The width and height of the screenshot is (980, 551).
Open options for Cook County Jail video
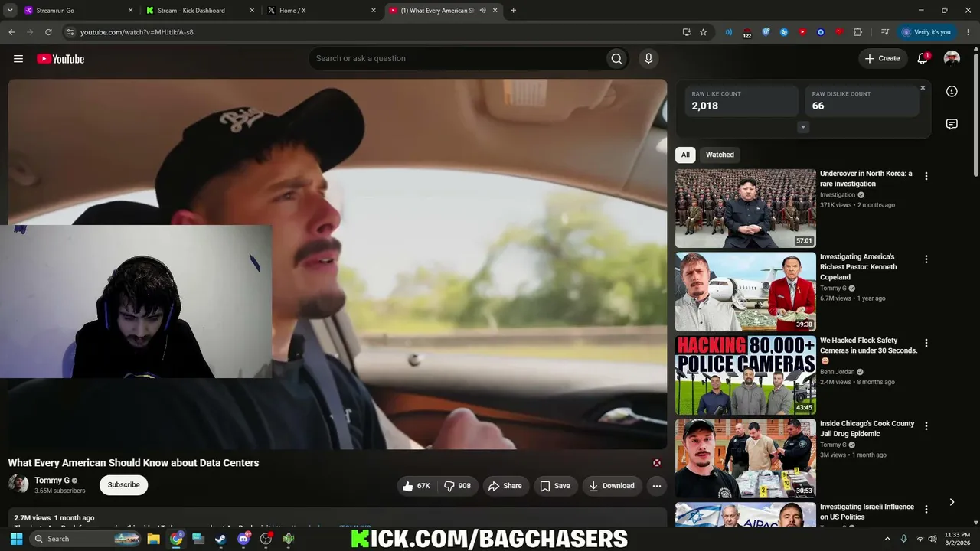click(x=926, y=426)
